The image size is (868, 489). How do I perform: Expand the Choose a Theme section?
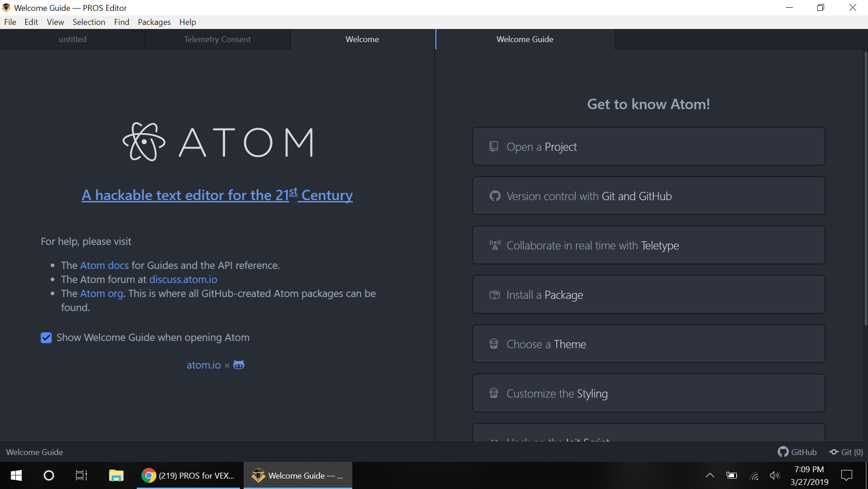(x=648, y=344)
